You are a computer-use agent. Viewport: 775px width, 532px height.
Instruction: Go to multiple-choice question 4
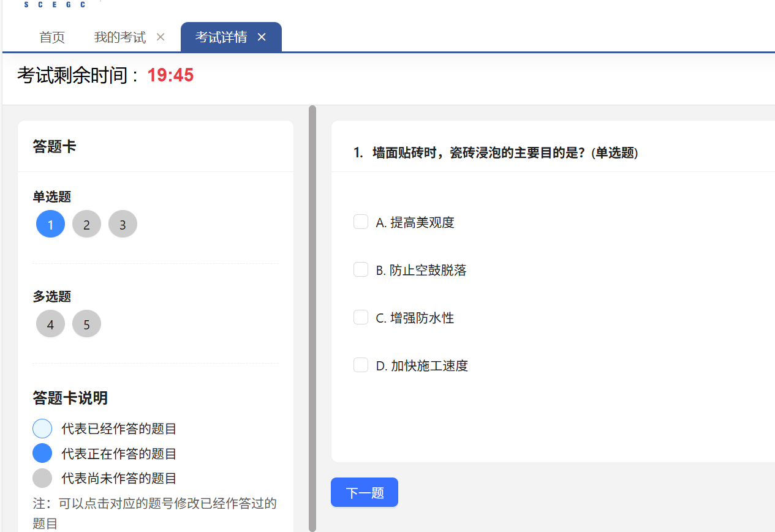point(50,324)
